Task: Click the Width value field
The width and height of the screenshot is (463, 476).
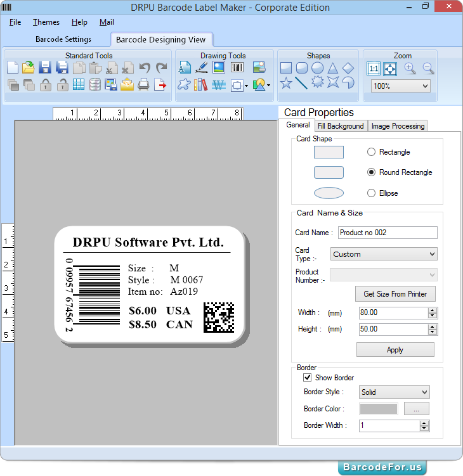Action: click(394, 312)
